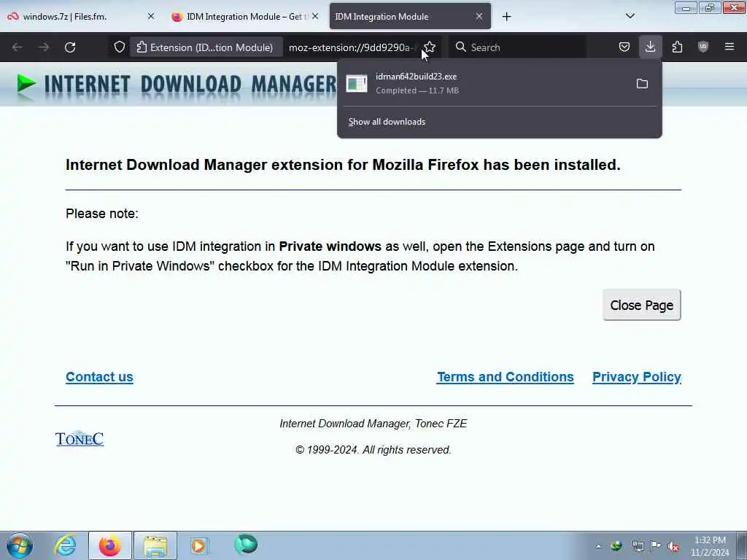Toggle the Downloads toolbar button
The image size is (747, 560).
pyautogui.click(x=650, y=47)
